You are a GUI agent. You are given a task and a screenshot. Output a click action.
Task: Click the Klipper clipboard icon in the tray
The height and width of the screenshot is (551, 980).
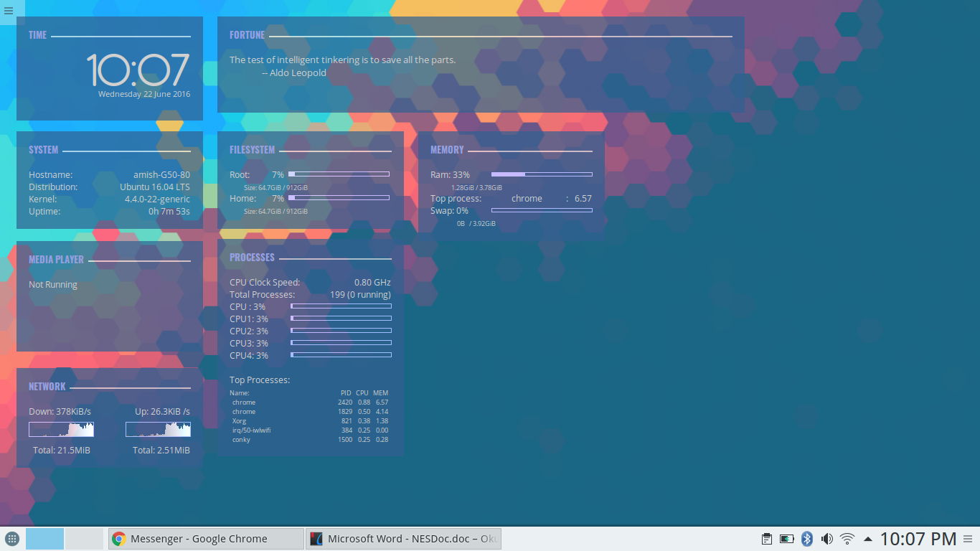click(x=767, y=538)
